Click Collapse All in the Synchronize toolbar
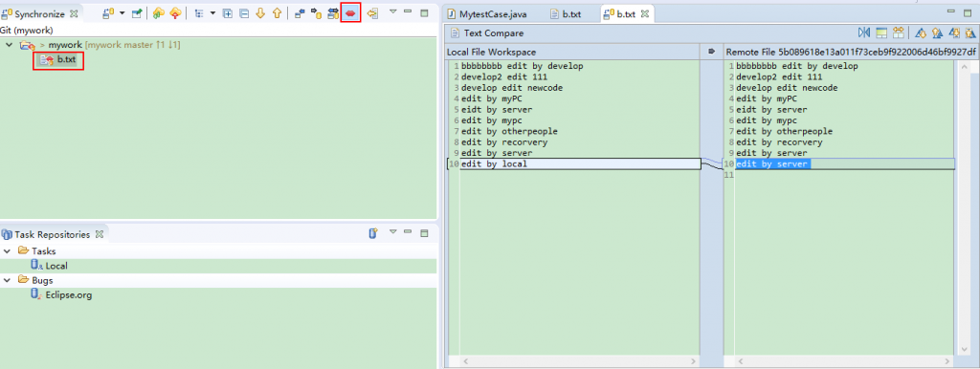The width and height of the screenshot is (980, 369). 244,13
